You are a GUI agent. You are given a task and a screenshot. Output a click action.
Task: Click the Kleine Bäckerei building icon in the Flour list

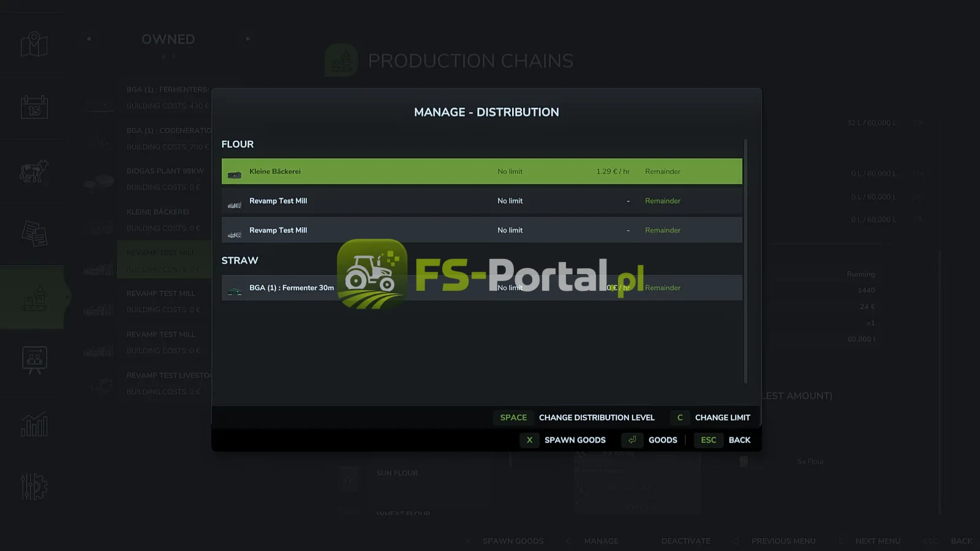[x=235, y=174]
